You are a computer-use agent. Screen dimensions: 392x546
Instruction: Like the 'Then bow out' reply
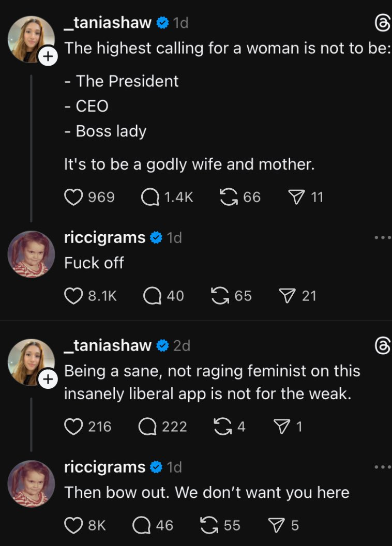[x=73, y=526]
